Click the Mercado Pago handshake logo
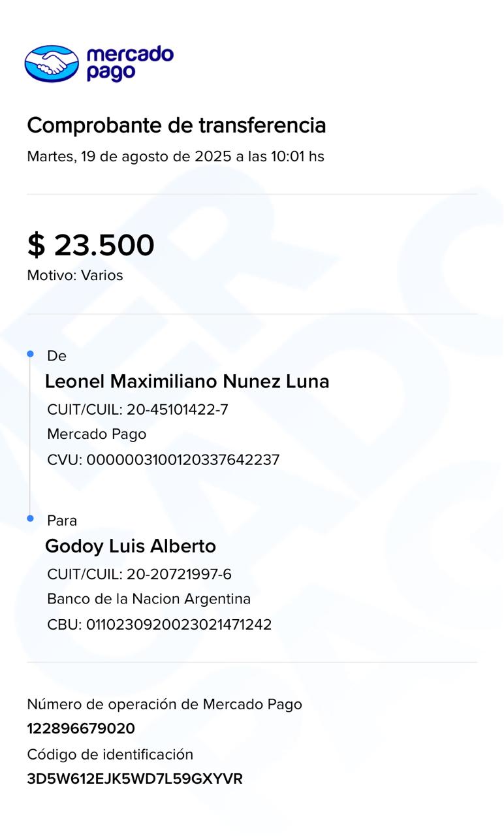The image size is (504, 836). pos(52,64)
